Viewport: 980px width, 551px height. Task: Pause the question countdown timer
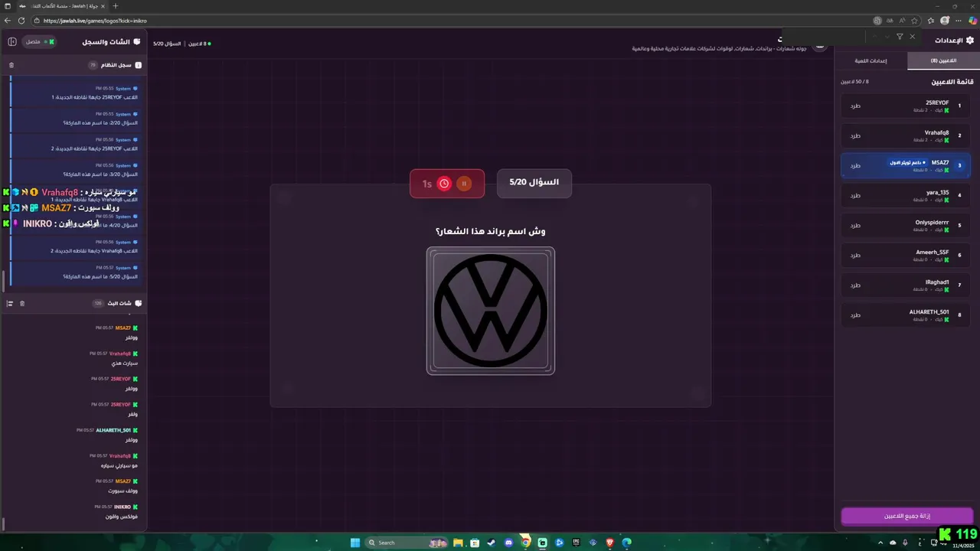tap(464, 184)
